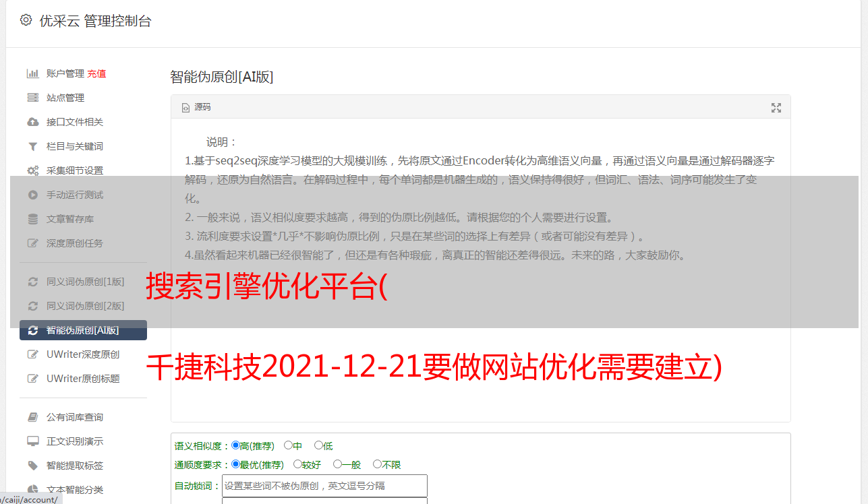Click the funnel icon for 栏目与关键词
The width and height of the screenshot is (868, 504).
32,146
